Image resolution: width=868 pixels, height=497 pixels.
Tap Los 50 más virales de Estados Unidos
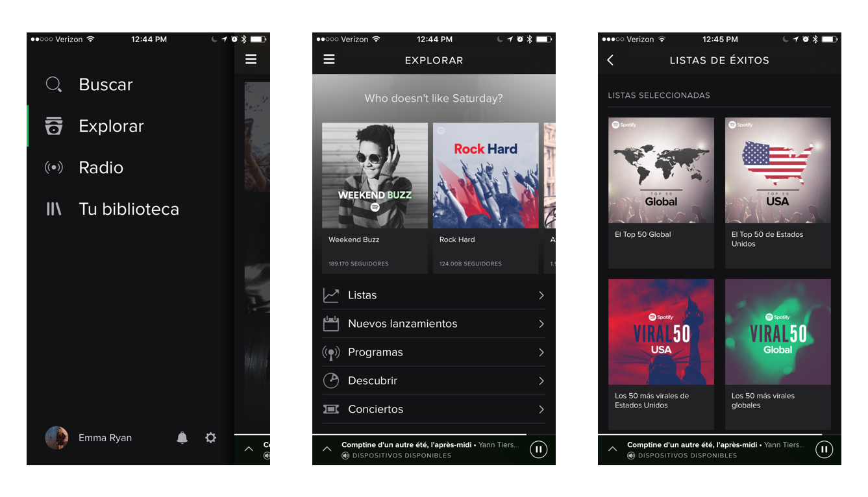point(652,400)
